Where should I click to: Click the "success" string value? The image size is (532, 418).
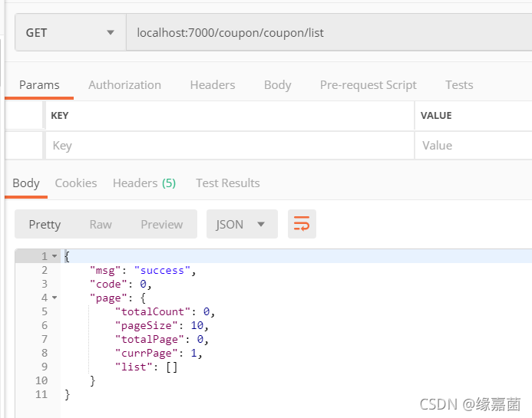pos(162,270)
